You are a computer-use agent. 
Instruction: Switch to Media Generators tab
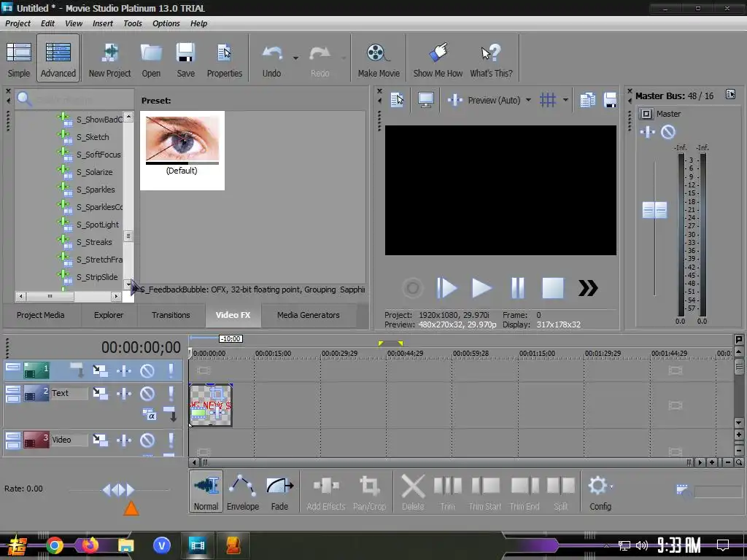[309, 315]
